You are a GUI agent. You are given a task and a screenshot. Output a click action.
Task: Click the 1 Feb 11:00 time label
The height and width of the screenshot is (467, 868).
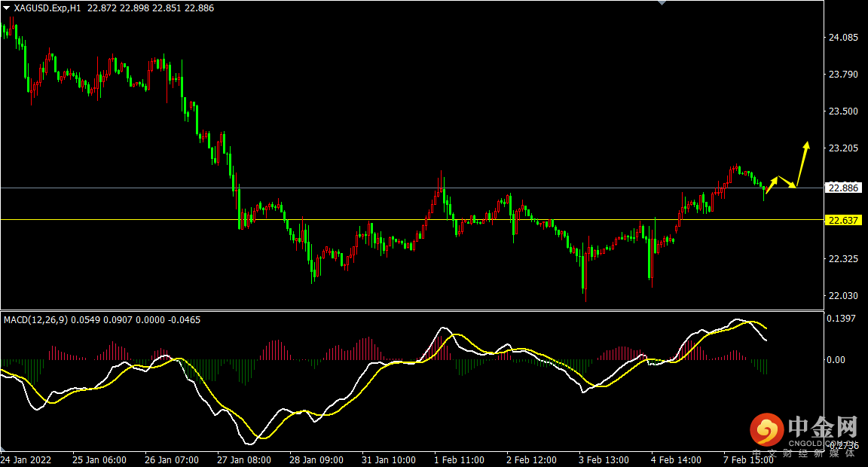[x=459, y=459]
